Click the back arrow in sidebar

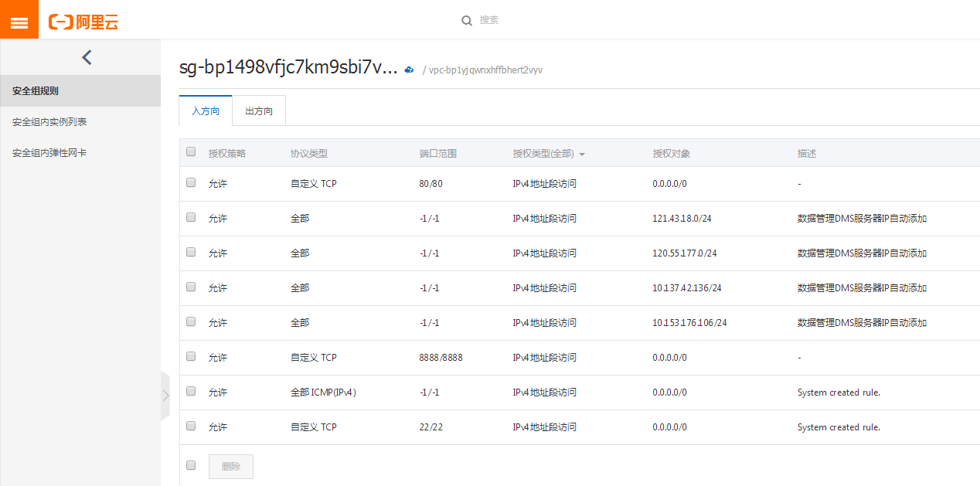[87, 57]
